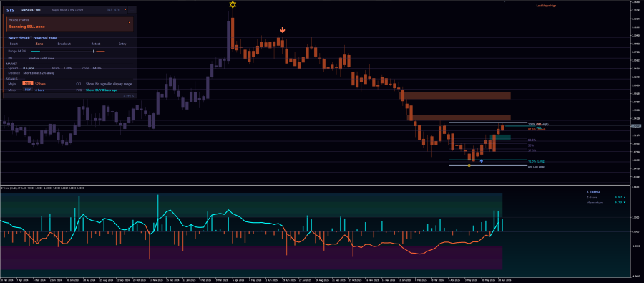
Task: Click the orange SELL badge beside Major
Action: 28,84
